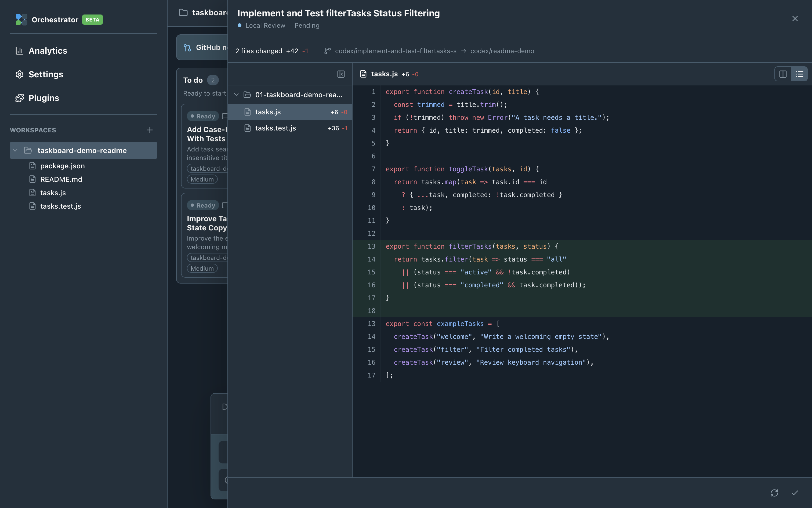Click the Medium tag on Add Case card
This screenshot has height=508, width=812.
[202, 179]
